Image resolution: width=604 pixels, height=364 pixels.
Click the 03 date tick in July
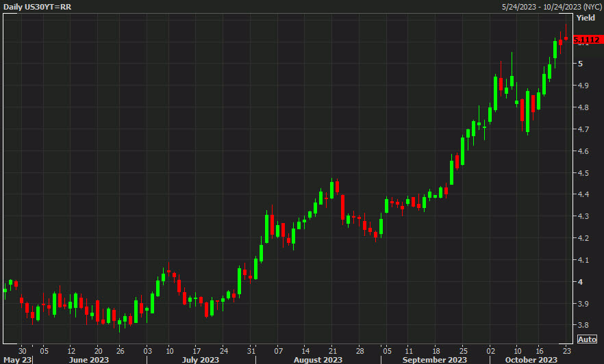click(x=147, y=351)
